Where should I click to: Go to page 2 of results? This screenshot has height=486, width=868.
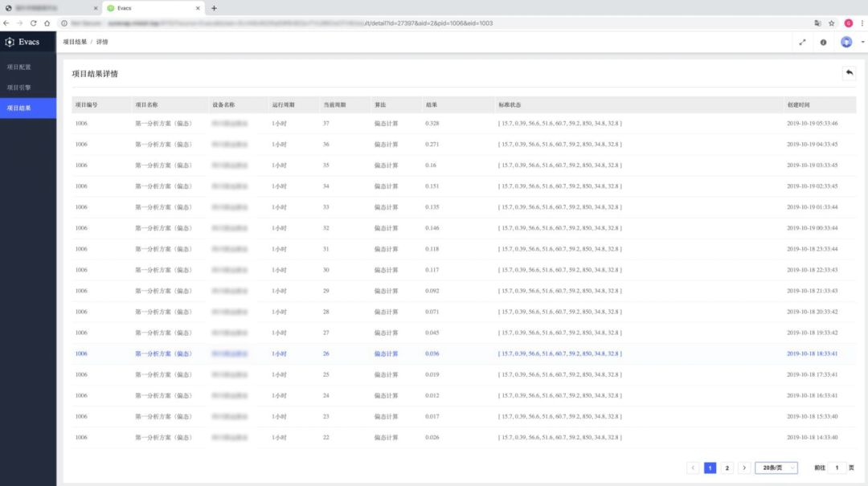click(x=727, y=468)
